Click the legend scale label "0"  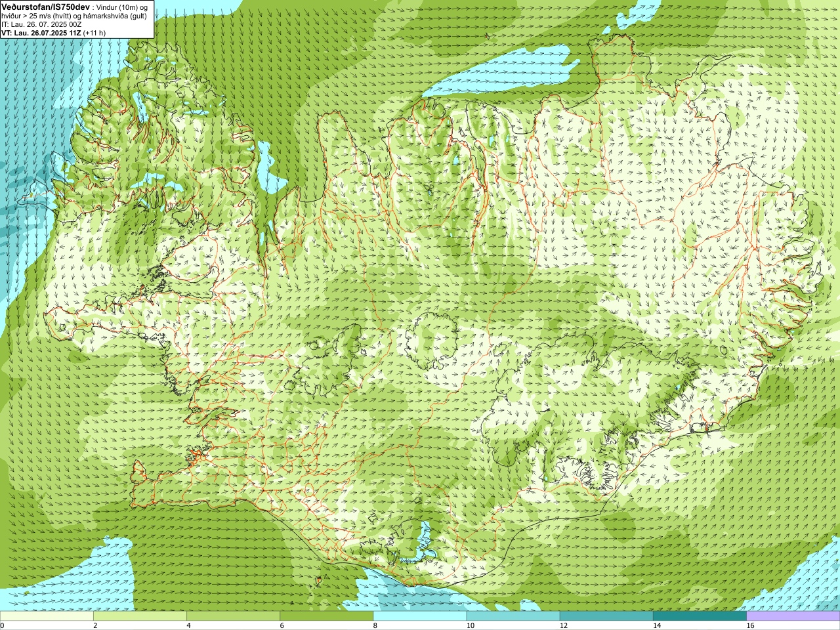coord(2,626)
